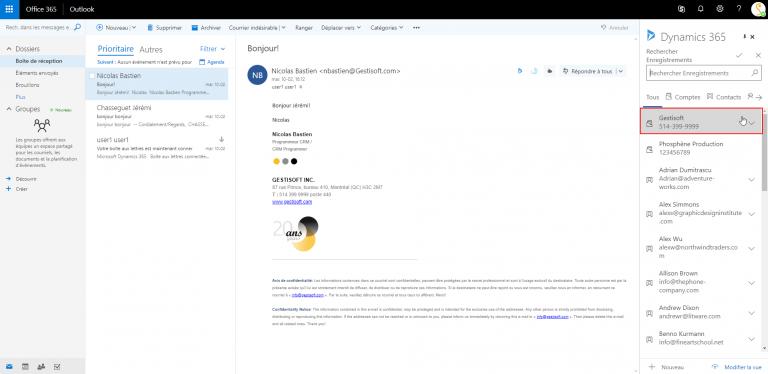768x374 pixels.
Task: Select the Comptes records tab
Action: pyautogui.click(x=683, y=97)
